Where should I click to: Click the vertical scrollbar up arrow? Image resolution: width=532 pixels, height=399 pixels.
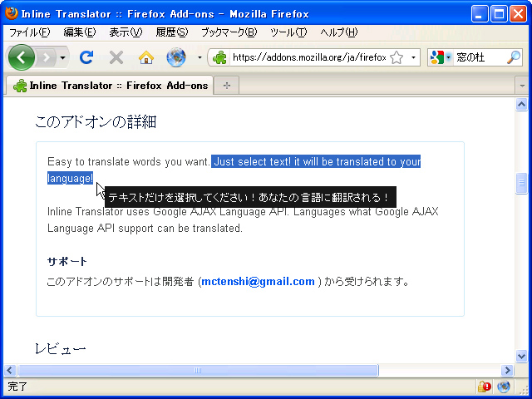(x=521, y=104)
